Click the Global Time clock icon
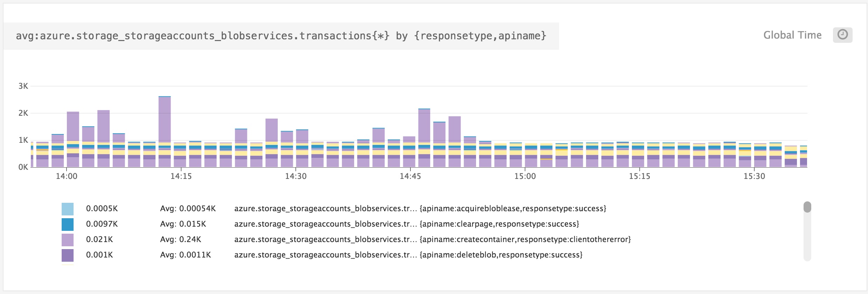This screenshot has width=868, height=294. pyautogui.click(x=842, y=35)
